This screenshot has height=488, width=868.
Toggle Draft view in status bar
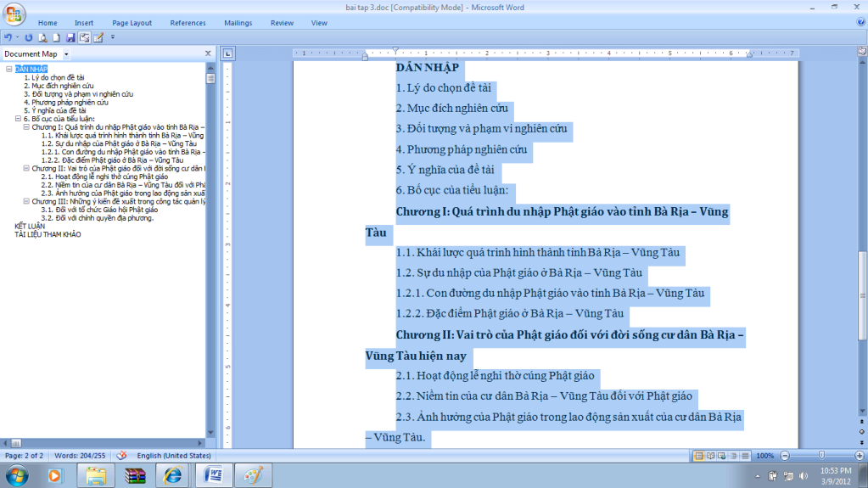pos(747,456)
